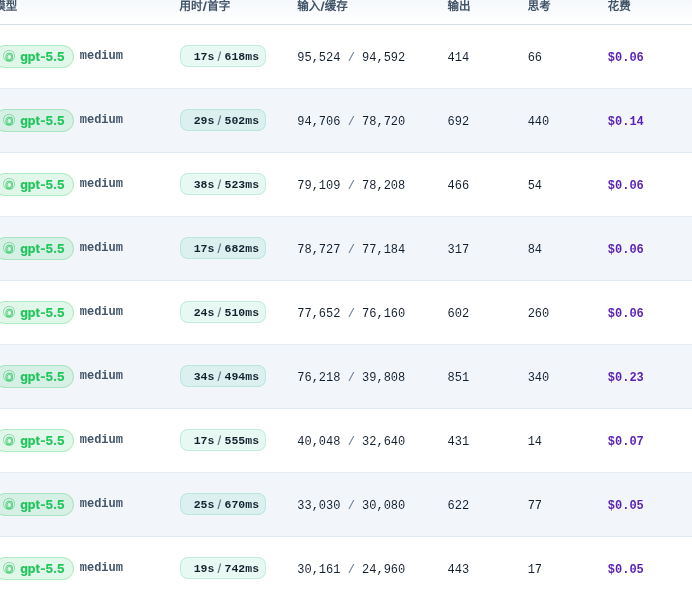Click the 输出 column header

(x=459, y=6)
